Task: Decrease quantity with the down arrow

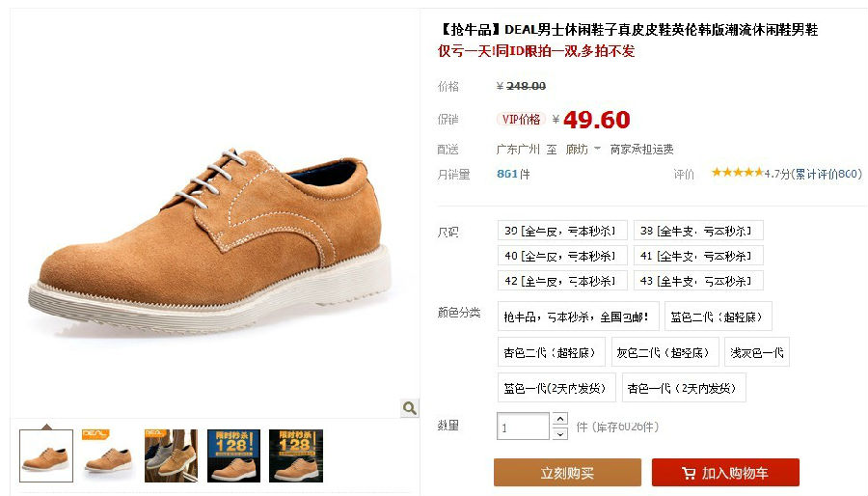Action: 560,434
